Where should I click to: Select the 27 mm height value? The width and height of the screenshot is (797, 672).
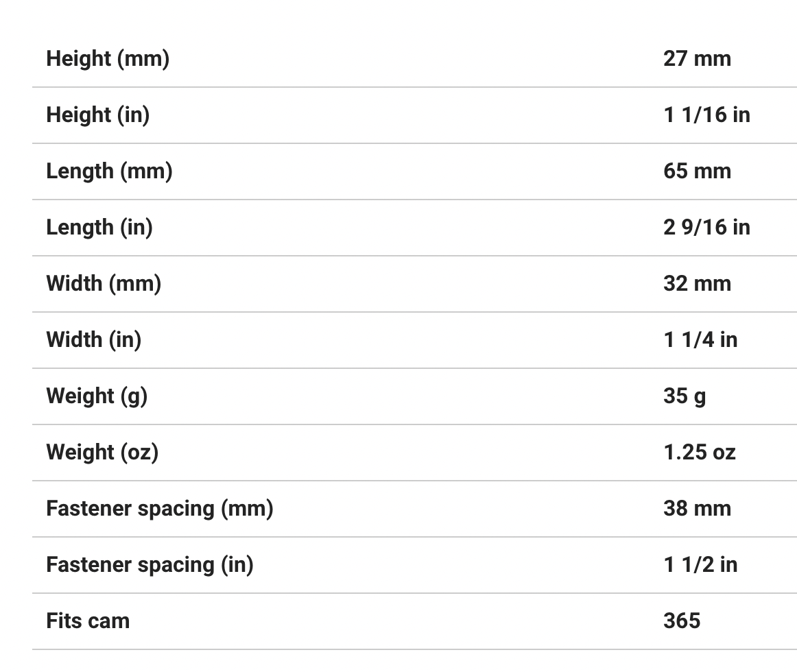[x=697, y=59]
